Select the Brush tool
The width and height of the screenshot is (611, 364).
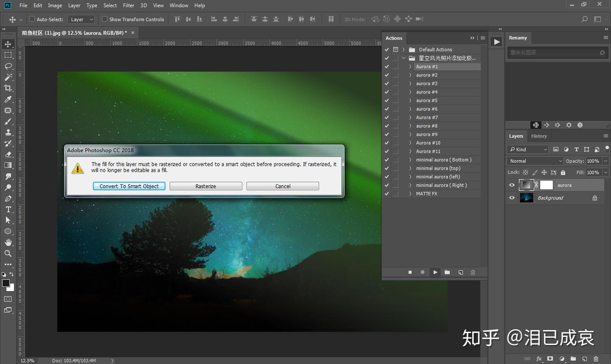[x=8, y=121]
